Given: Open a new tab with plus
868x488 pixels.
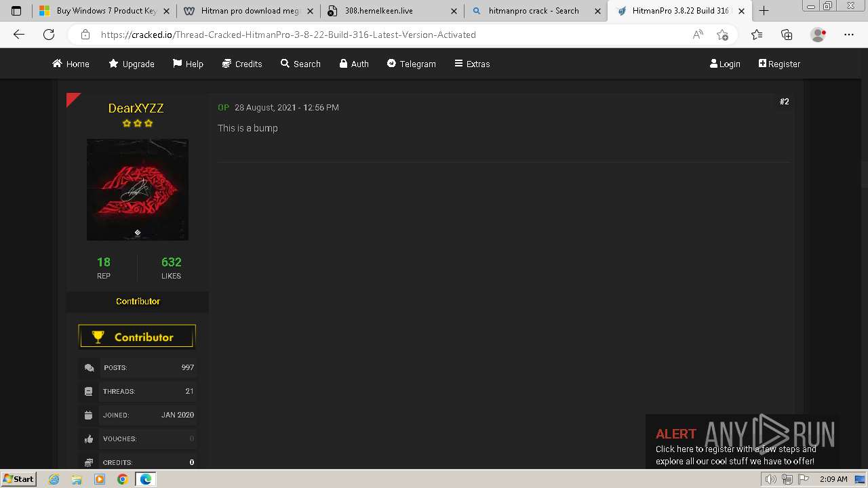Looking at the screenshot, I should coord(764,11).
